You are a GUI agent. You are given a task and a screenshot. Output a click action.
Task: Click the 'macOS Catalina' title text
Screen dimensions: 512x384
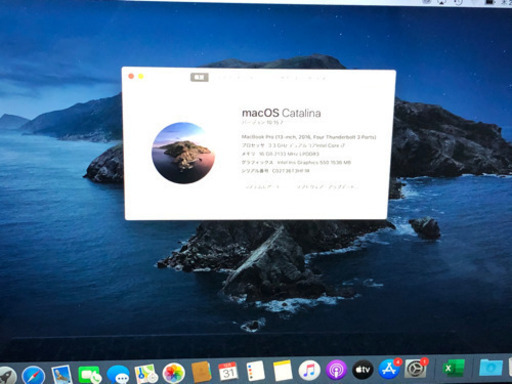[x=281, y=113]
